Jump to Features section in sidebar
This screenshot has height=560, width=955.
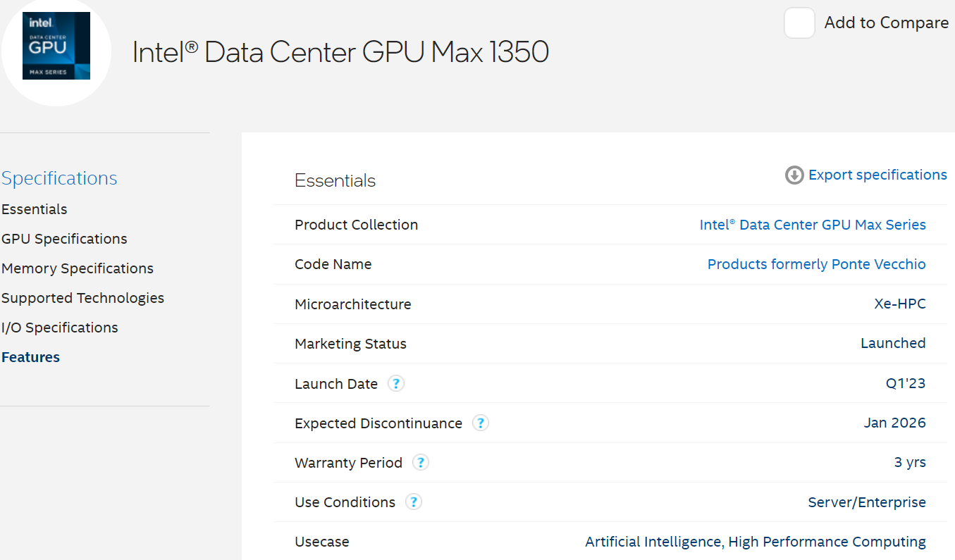pyautogui.click(x=31, y=357)
